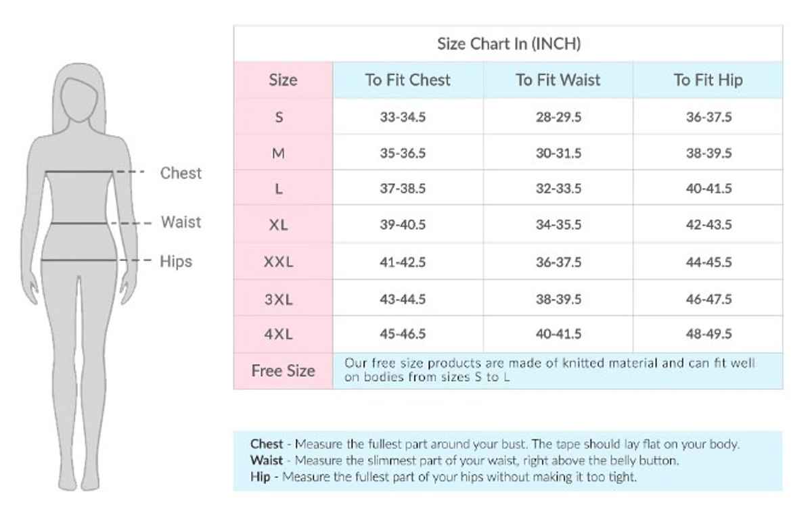
Task: Click the To Fit Chest column header
Action: [x=408, y=80]
